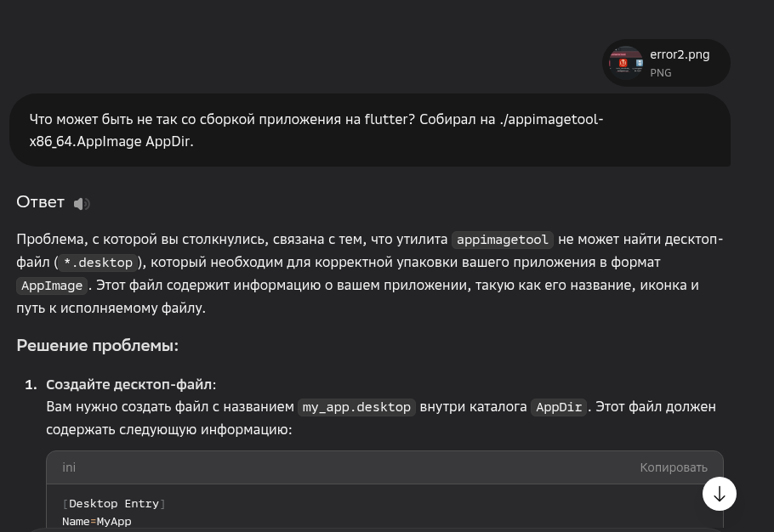Click the Решение проблемы: heading

[97, 346]
